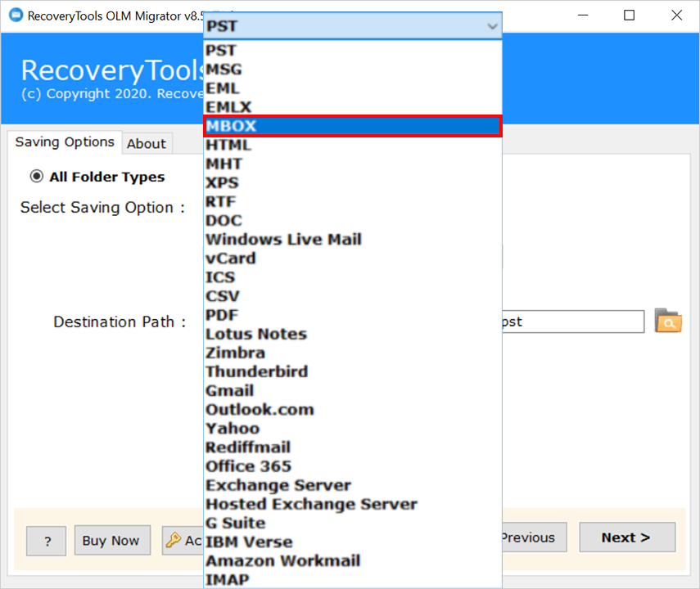
Task: Select the highlighted MBOX option
Action: coord(353,126)
